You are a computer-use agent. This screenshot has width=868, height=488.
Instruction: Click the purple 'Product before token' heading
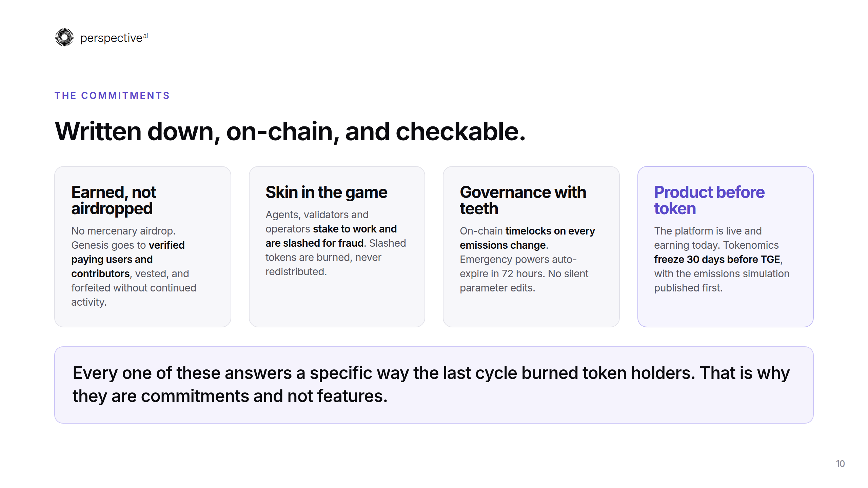(x=709, y=200)
